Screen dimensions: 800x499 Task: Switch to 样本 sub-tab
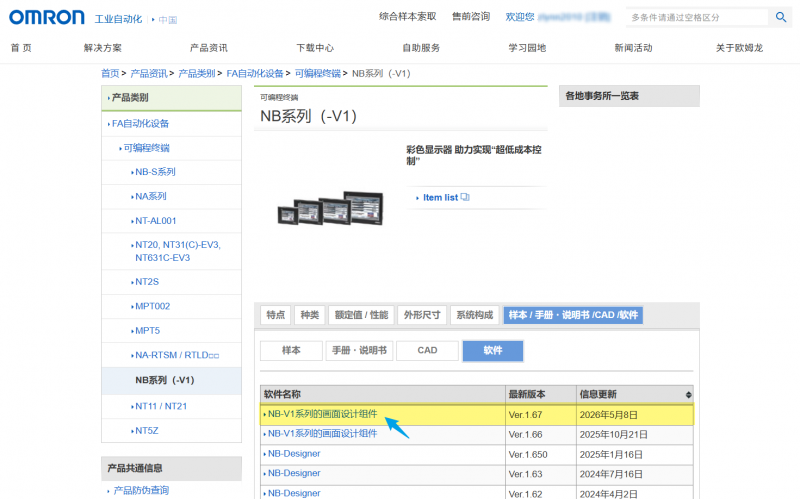pyautogui.click(x=291, y=351)
